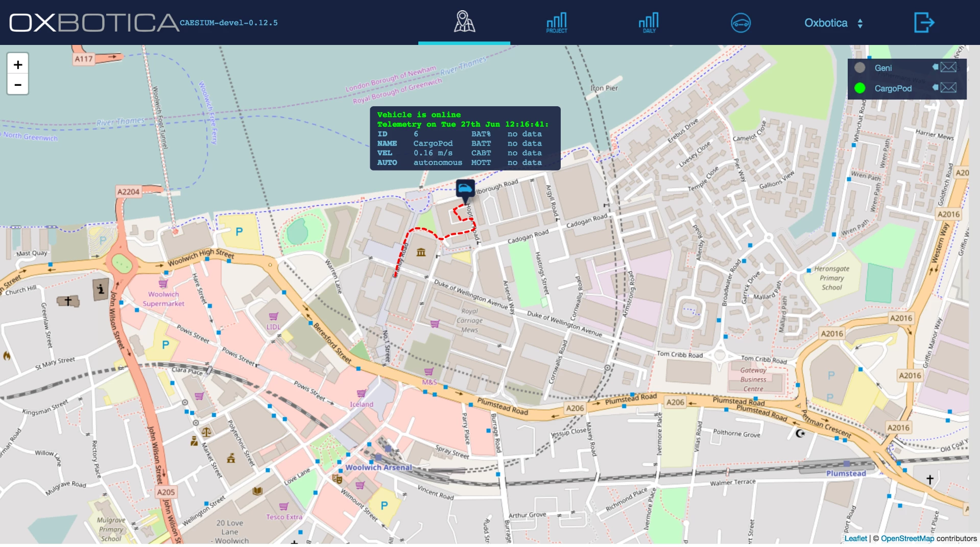This screenshot has width=980, height=547.
Task: Open the PROJECT statistics view
Action: pos(556,22)
